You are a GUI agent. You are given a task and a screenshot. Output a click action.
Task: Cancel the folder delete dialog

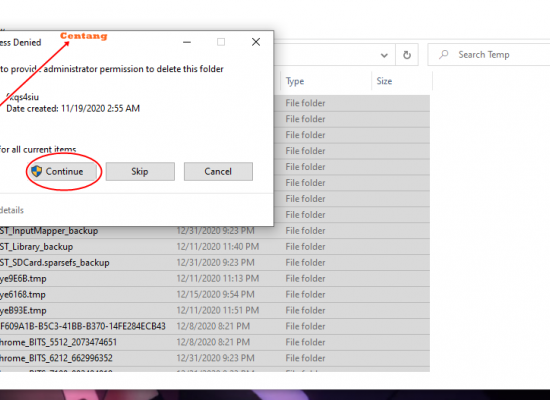(218, 172)
